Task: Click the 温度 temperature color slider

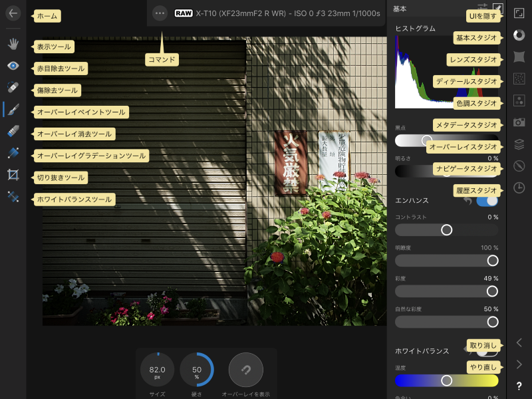Action: [446, 380]
